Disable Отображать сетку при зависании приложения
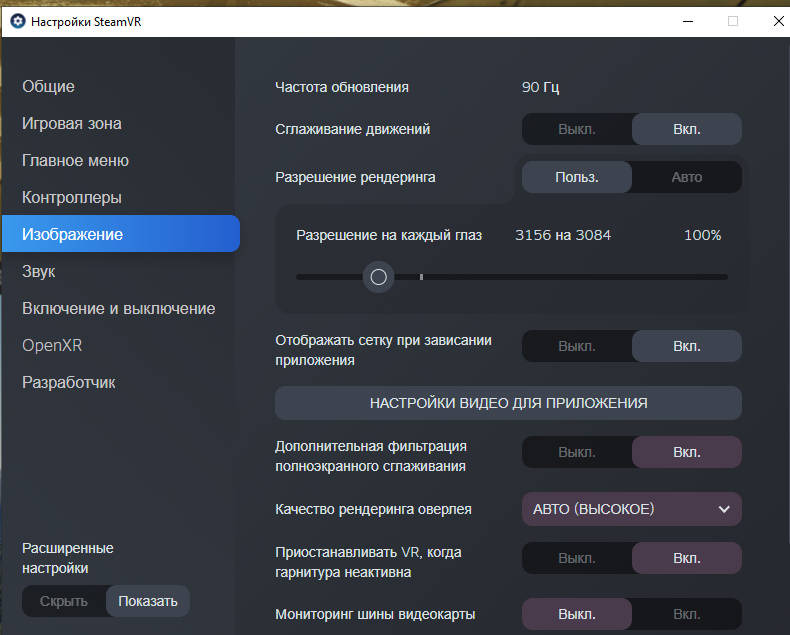The image size is (790, 635). point(577,346)
